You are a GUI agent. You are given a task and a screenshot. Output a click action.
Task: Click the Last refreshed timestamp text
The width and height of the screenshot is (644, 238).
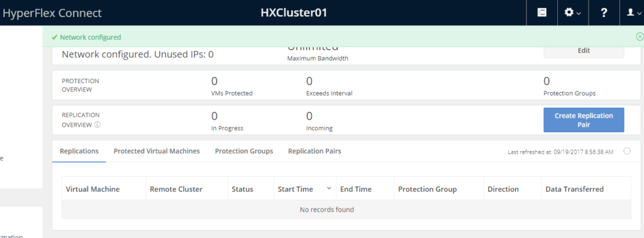coord(560,152)
